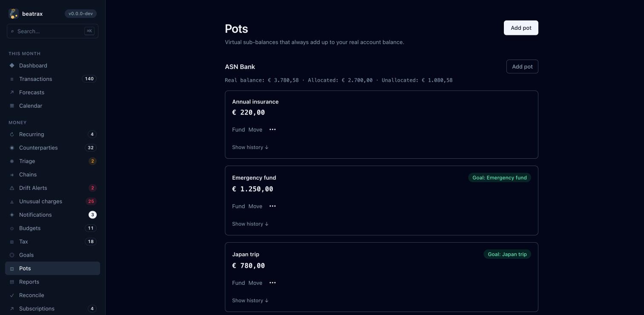Click the € 220,00 Annual insurance amount
This screenshot has height=315, width=644.
click(248, 112)
